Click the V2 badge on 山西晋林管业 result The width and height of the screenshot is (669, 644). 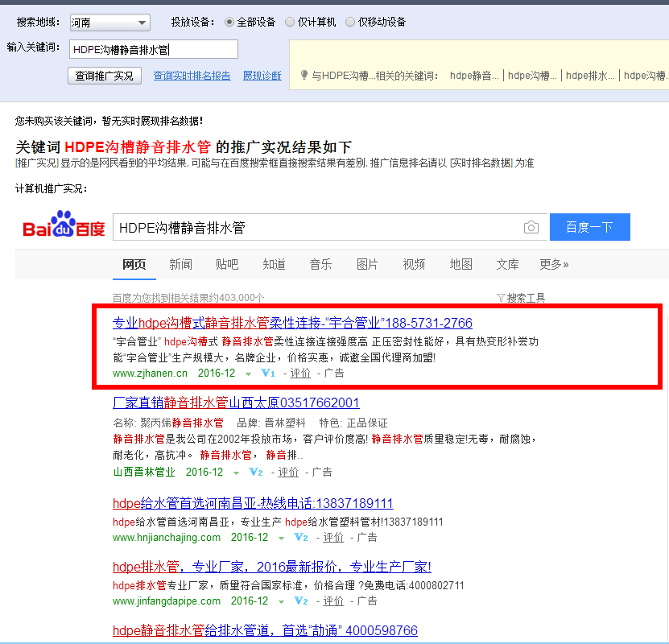(256, 472)
